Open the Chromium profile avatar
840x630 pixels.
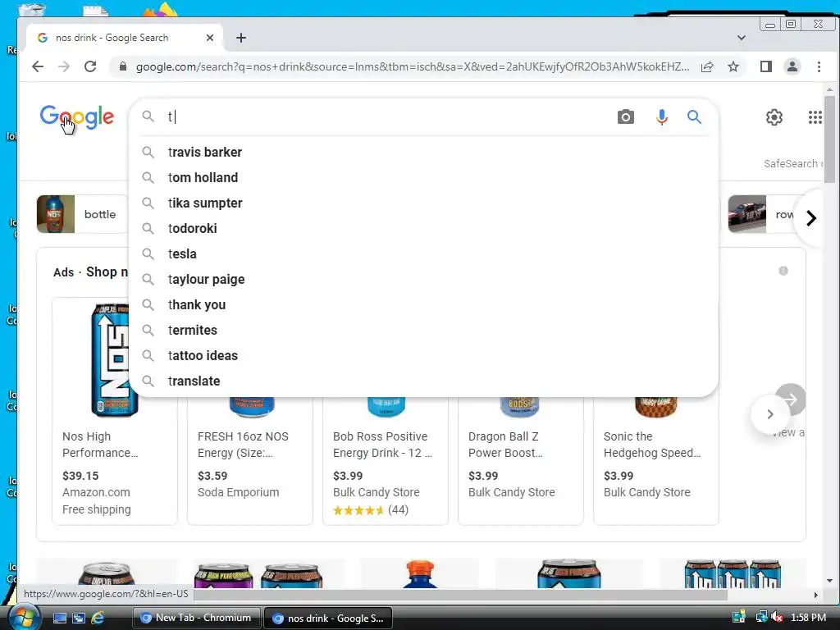[x=792, y=66]
